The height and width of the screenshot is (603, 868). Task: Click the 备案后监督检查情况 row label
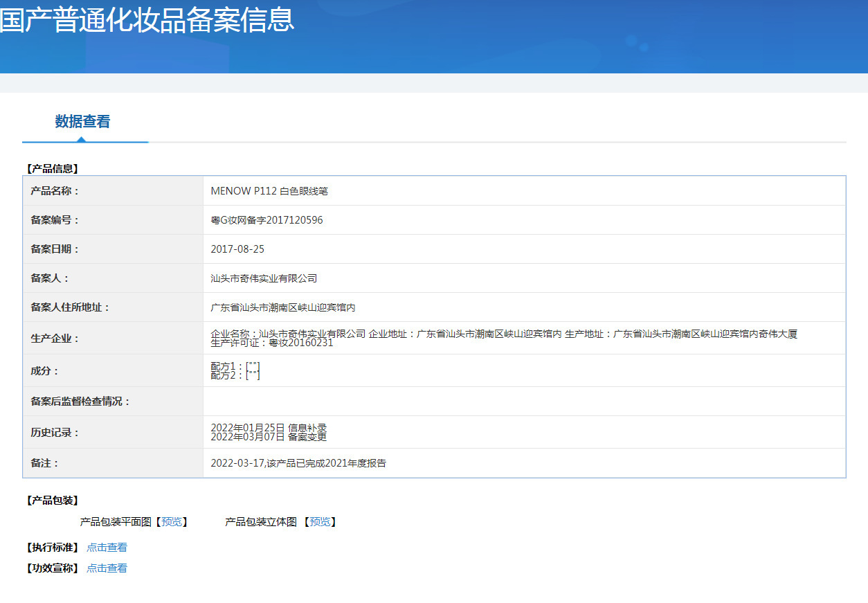(x=80, y=402)
